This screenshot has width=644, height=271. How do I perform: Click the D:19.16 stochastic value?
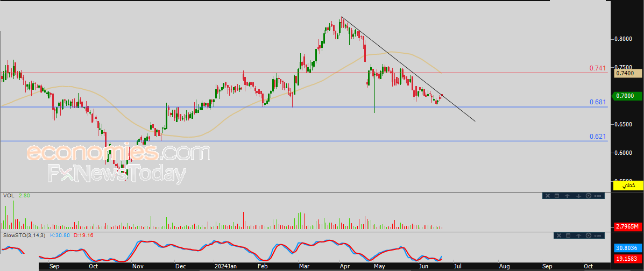pos(84,236)
